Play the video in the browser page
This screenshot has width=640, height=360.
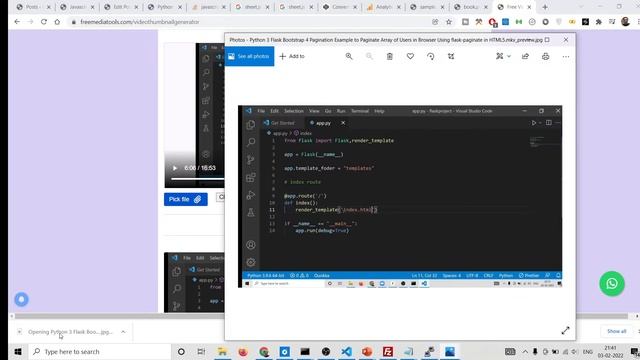coord(175,168)
